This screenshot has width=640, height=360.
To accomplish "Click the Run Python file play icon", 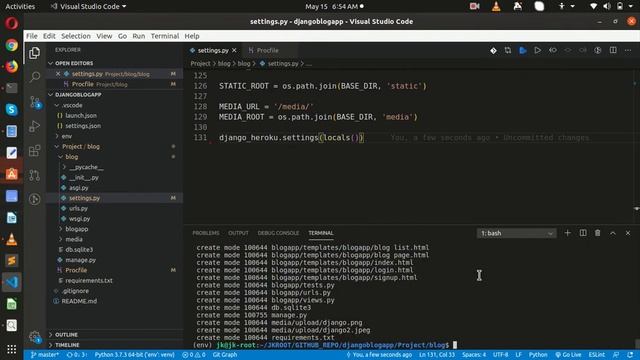I will 538,50.
